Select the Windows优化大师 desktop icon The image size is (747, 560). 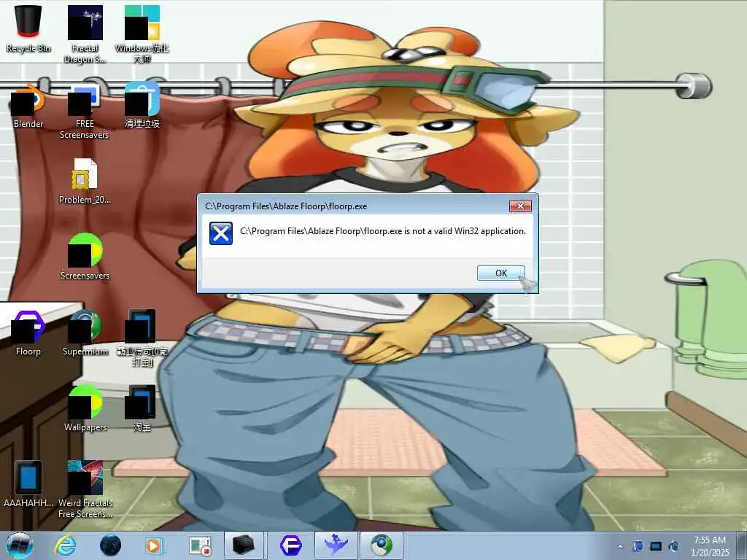click(142, 34)
